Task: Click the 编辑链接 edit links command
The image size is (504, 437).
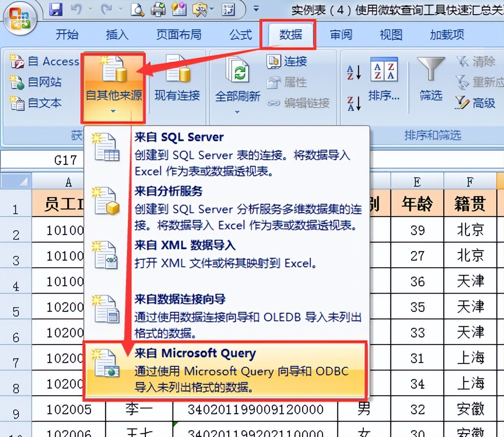Action: point(298,103)
